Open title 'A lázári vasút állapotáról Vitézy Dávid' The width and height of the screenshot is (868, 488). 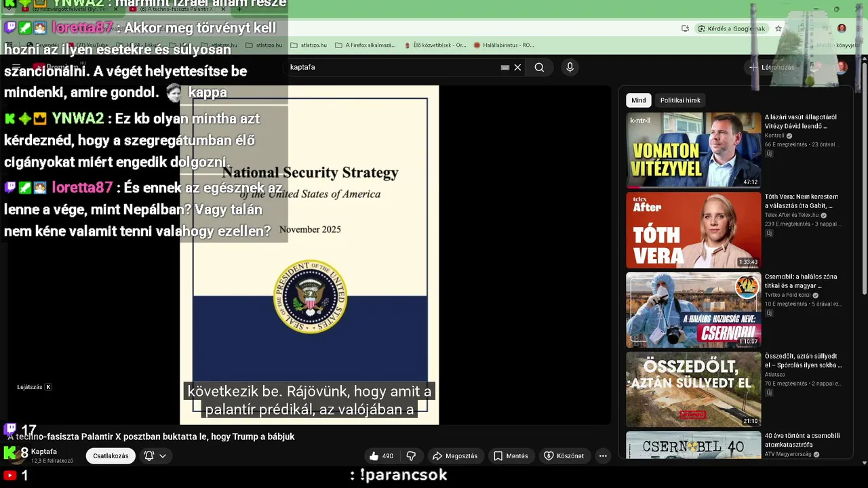801,121
